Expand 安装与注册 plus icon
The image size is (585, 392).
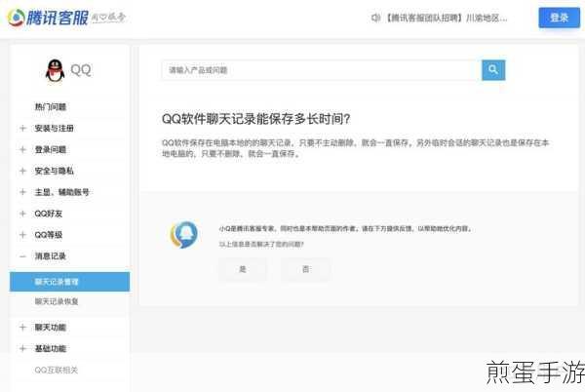tap(22, 129)
